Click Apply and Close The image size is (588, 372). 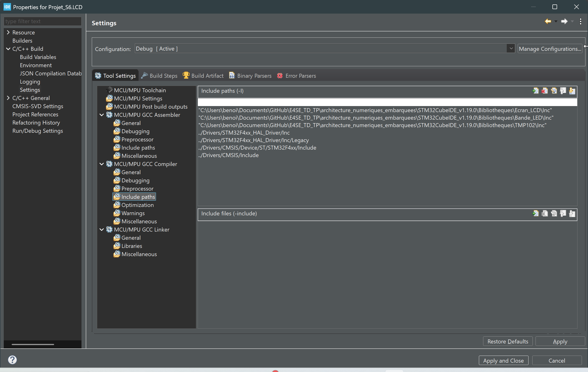coord(503,361)
